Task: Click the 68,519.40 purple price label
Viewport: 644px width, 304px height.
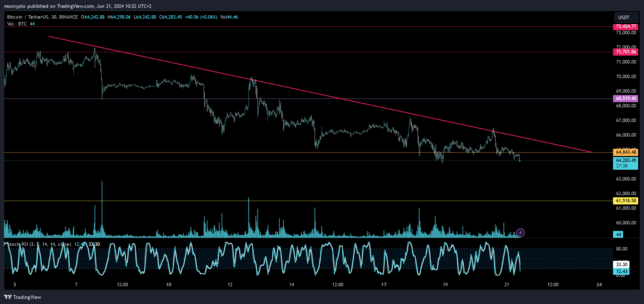Action: click(626, 99)
